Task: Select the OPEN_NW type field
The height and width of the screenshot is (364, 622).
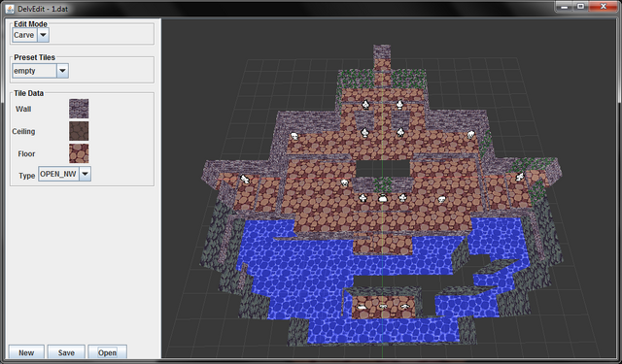Action: coord(58,174)
